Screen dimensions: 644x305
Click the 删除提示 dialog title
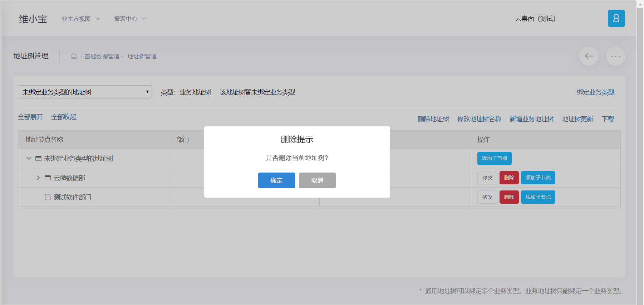click(x=297, y=140)
